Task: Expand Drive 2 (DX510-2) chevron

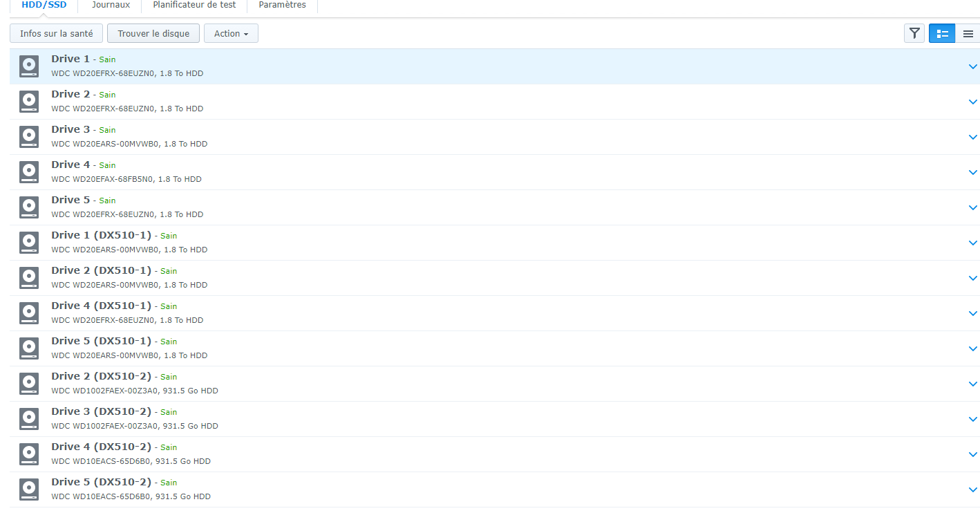Action: tap(973, 384)
